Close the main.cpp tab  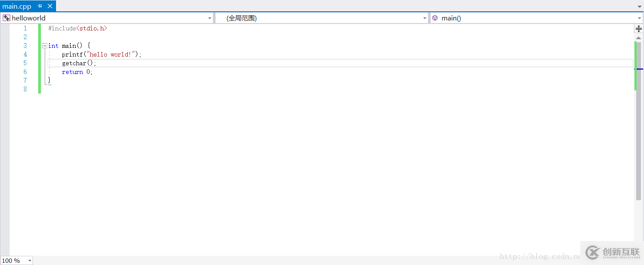tap(50, 6)
